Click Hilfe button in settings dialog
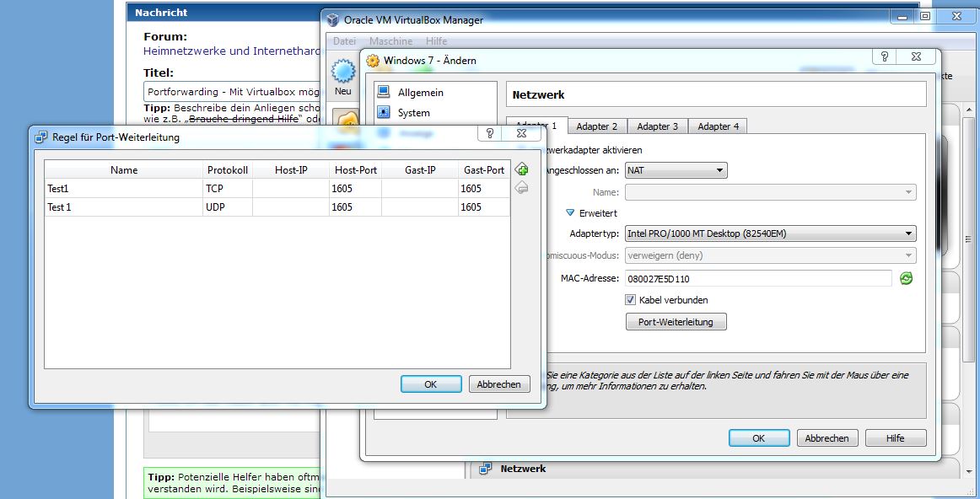980x499 pixels. coord(895,437)
